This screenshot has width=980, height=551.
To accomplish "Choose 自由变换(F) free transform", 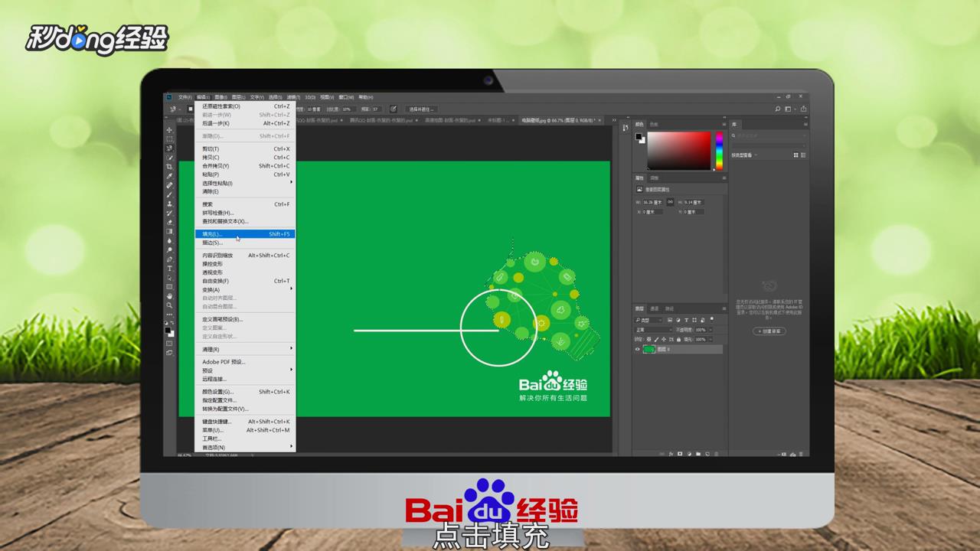I will pos(245,281).
